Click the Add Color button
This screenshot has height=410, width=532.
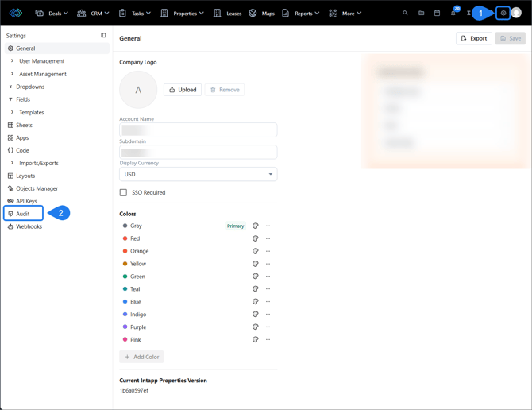click(141, 357)
